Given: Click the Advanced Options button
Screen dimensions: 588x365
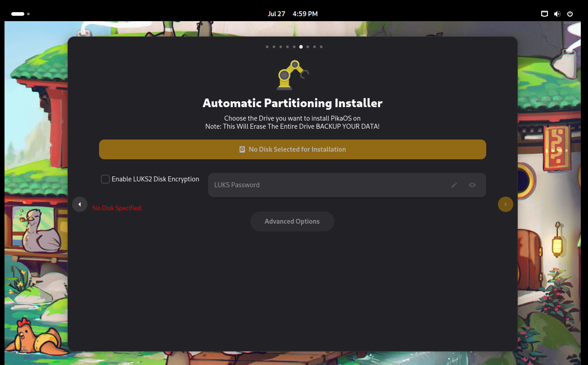Looking at the screenshot, I should point(292,221).
